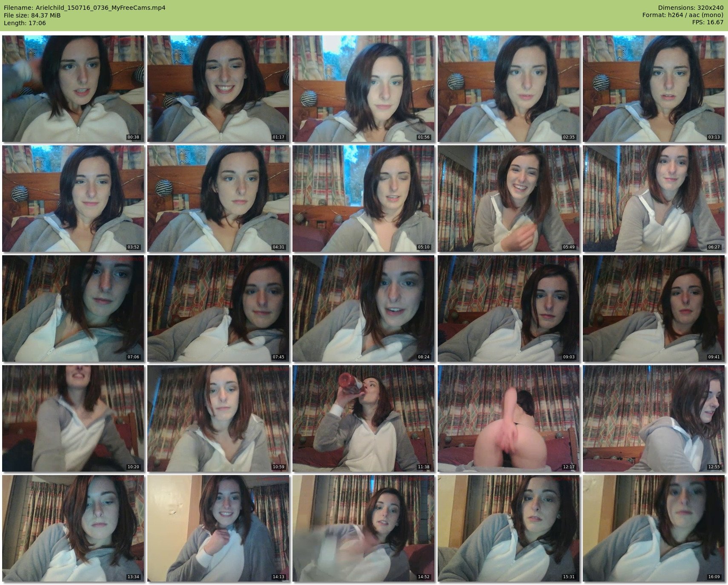Click the 05:49 thumbnail
Viewport: 728px width, 585px height.
click(x=508, y=199)
